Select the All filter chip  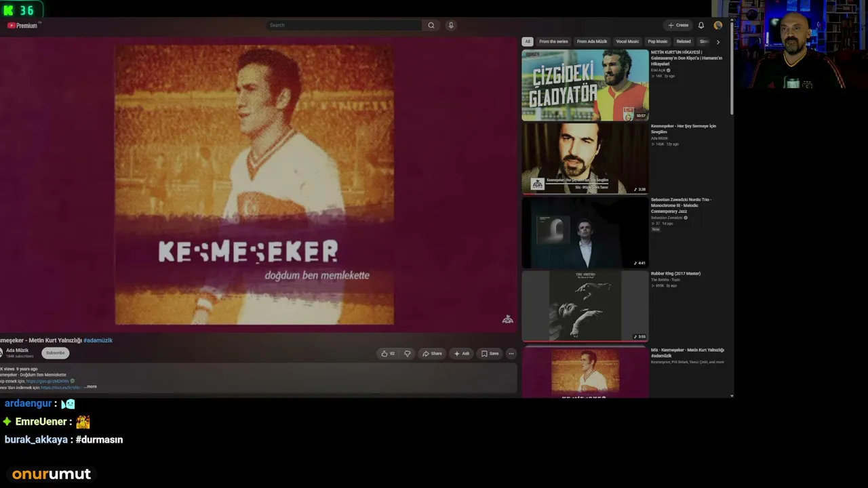(528, 41)
